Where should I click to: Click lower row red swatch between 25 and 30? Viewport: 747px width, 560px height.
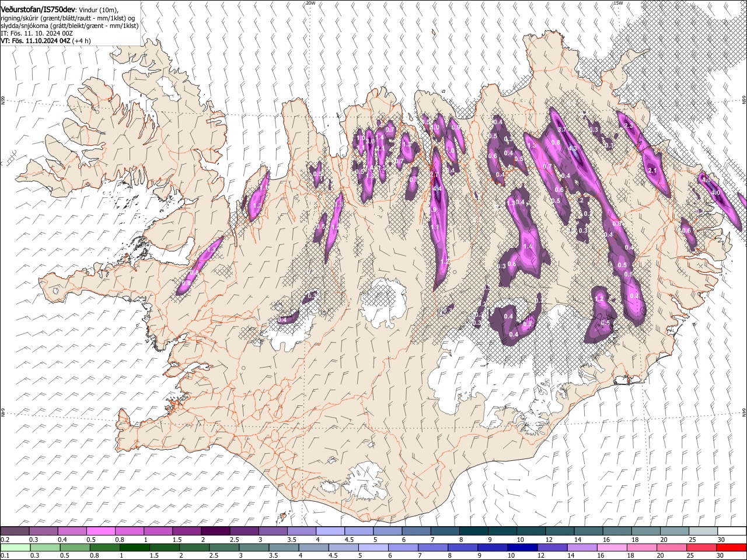[x=701, y=547]
